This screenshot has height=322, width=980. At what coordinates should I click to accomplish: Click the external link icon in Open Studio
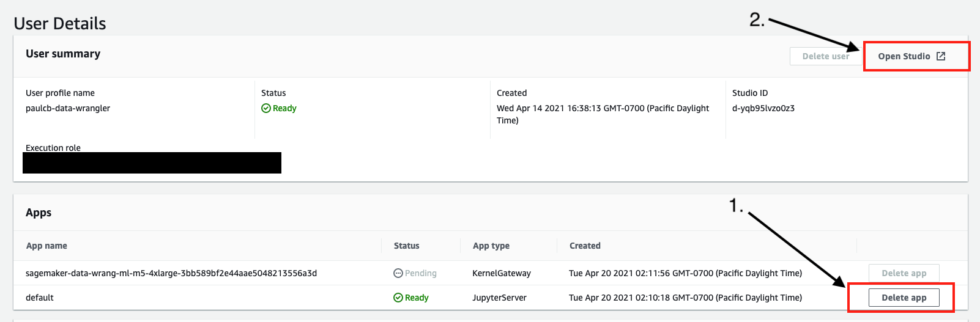(x=941, y=56)
